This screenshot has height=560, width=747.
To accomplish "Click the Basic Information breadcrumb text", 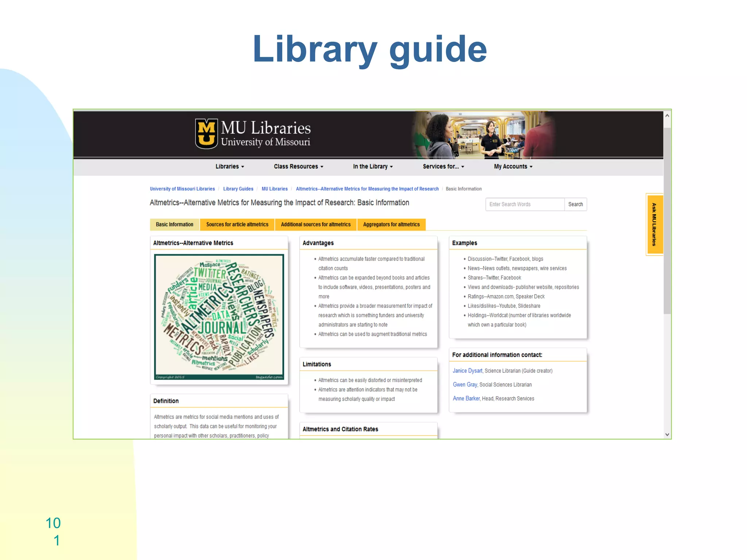I will [464, 189].
